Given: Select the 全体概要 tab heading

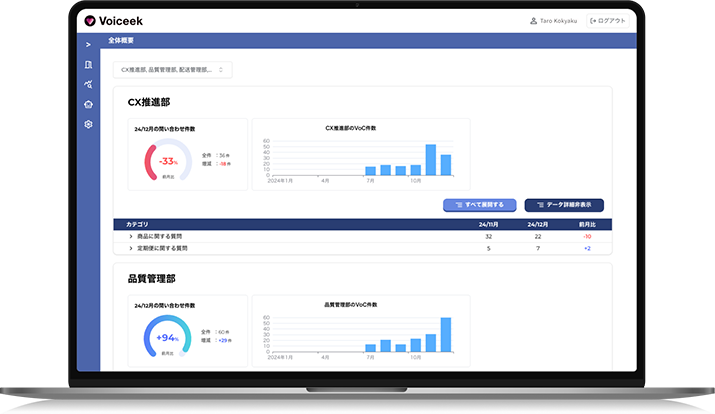Looking at the screenshot, I should pos(121,41).
